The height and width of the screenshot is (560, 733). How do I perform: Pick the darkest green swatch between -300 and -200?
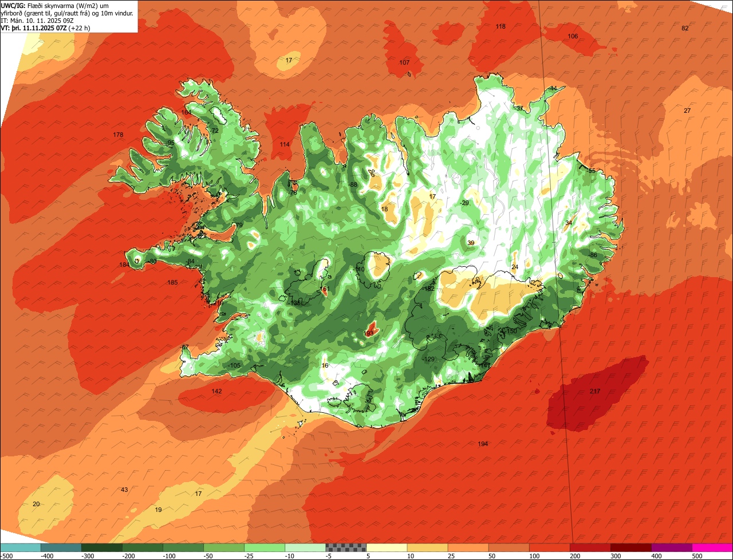coord(102,548)
